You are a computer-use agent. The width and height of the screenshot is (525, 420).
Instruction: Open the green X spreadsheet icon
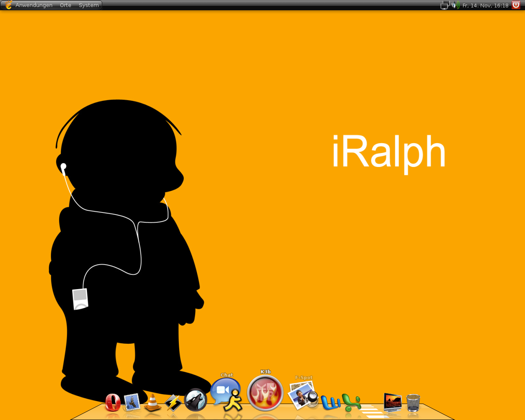(352, 403)
